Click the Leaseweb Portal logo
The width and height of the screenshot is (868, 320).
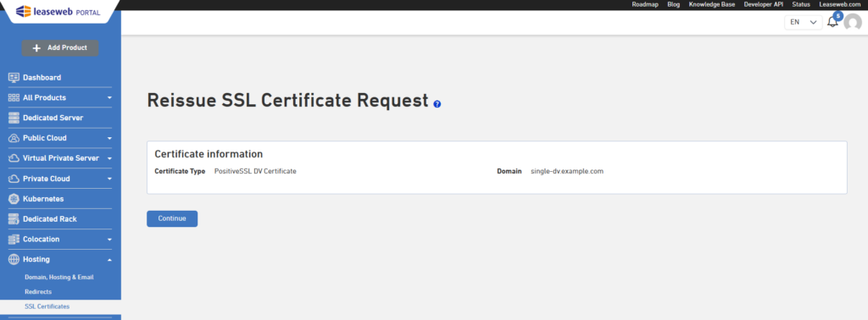pos(58,11)
